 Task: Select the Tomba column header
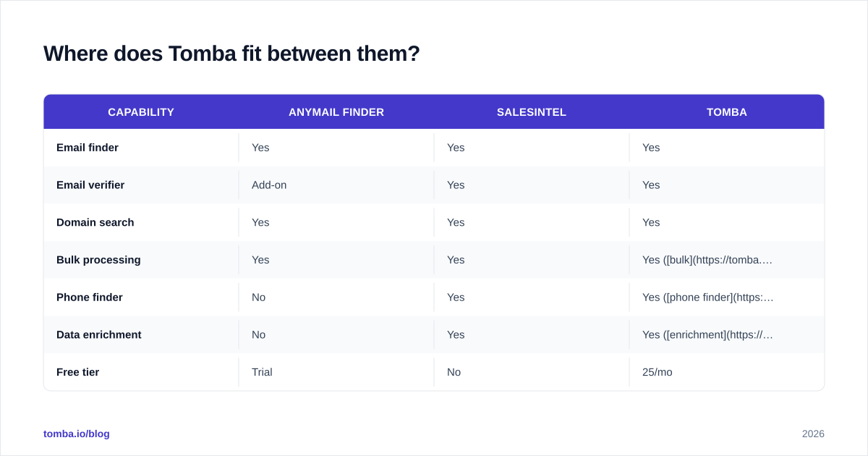click(x=727, y=112)
